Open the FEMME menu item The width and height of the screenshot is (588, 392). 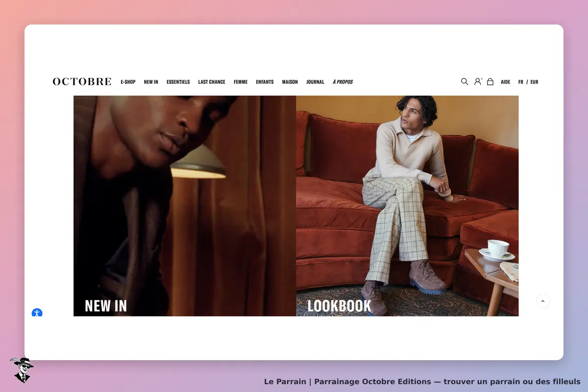click(241, 82)
